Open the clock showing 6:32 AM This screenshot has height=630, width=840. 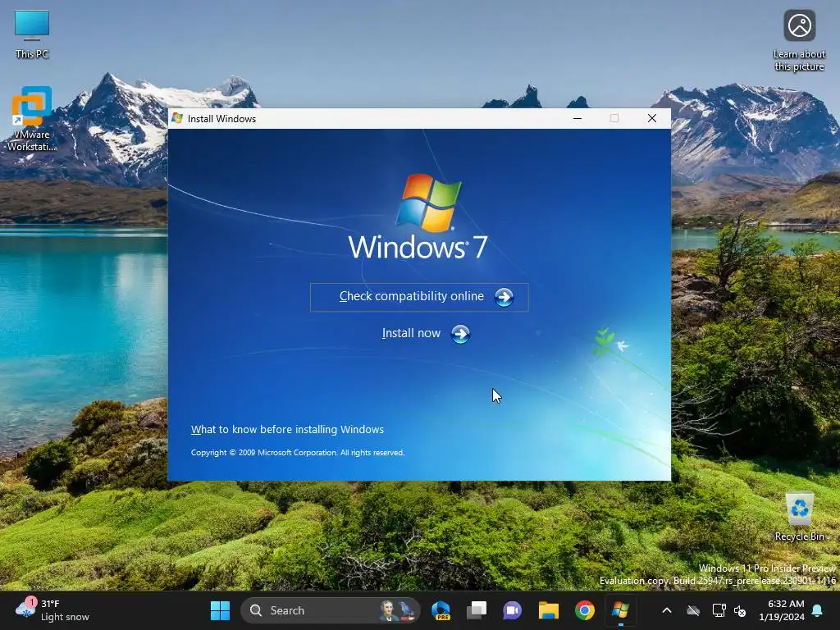pyautogui.click(x=782, y=610)
